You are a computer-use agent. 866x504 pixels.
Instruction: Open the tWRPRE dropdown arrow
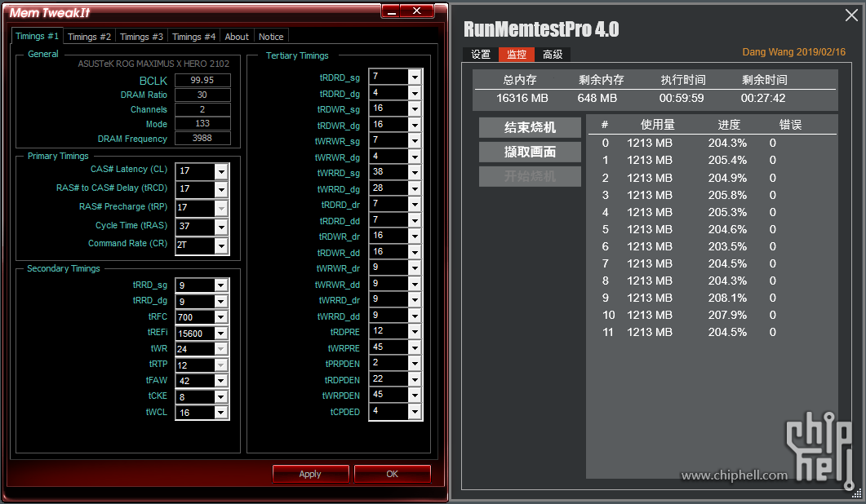(415, 347)
